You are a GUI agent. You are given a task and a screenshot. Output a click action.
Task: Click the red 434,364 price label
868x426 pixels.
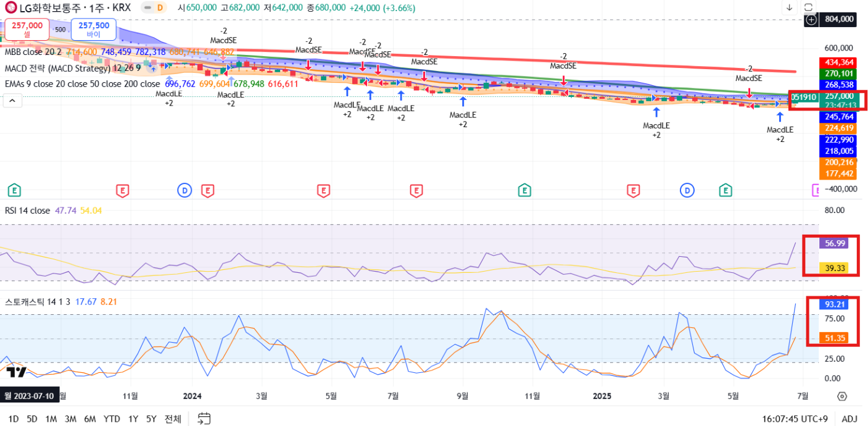coord(837,62)
